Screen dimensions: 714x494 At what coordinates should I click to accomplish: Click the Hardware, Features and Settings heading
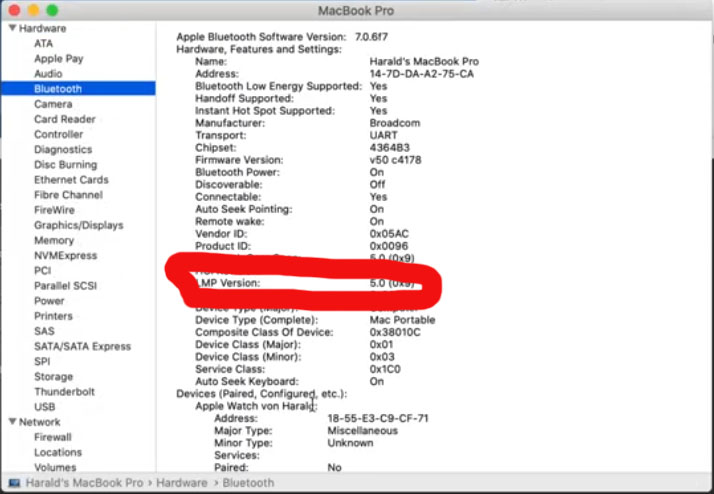[x=259, y=49]
